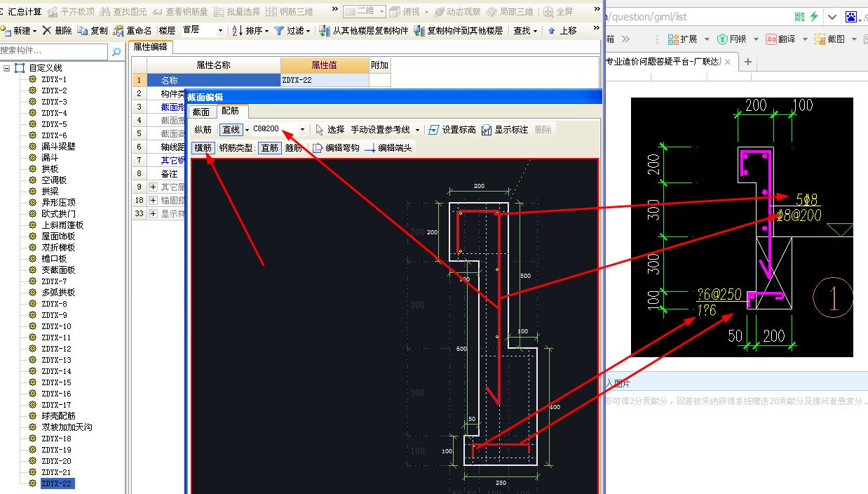Open the 新建 dropdown arrow
This screenshot has height=494, width=868.
(35, 31)
